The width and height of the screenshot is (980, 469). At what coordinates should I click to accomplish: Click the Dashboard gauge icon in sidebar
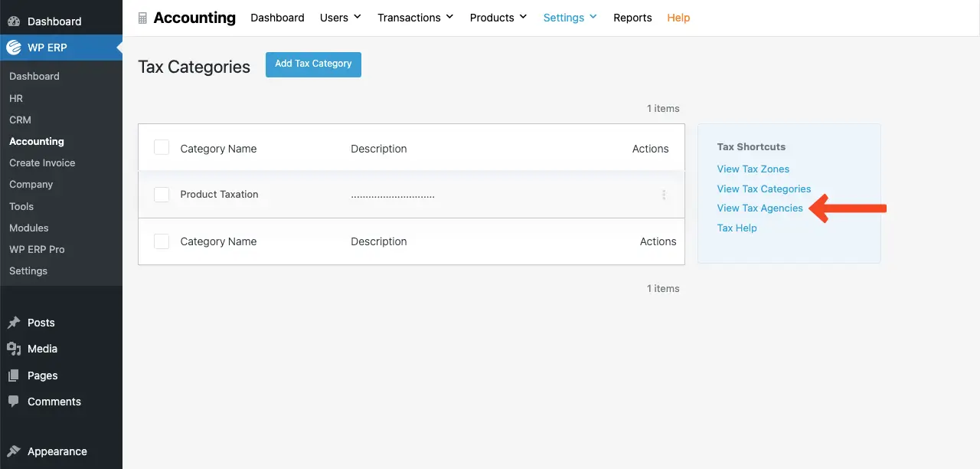tap(14, 21)
